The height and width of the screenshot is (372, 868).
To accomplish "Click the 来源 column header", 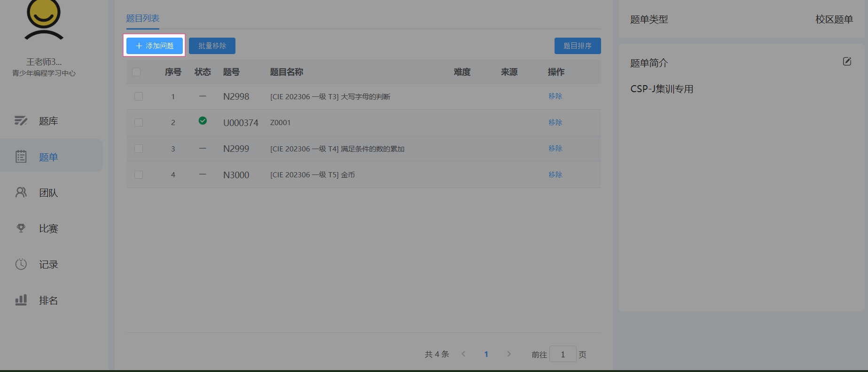I will tap(509, 72).
